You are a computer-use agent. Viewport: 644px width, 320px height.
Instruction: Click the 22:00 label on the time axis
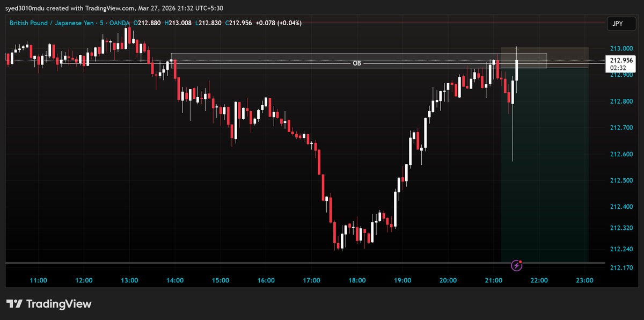pyautogui.click(x=539, y=280)
